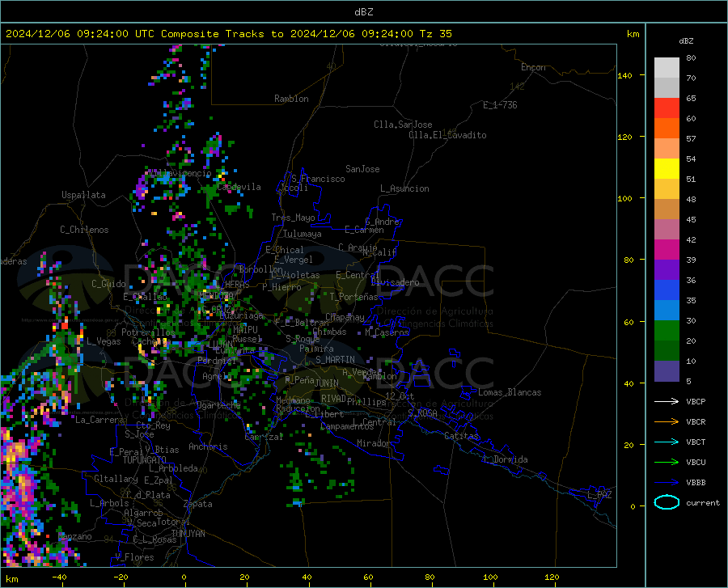Click the Mirador map label
The height and width of the screenshot is (588, 728).
coord(373,443)
